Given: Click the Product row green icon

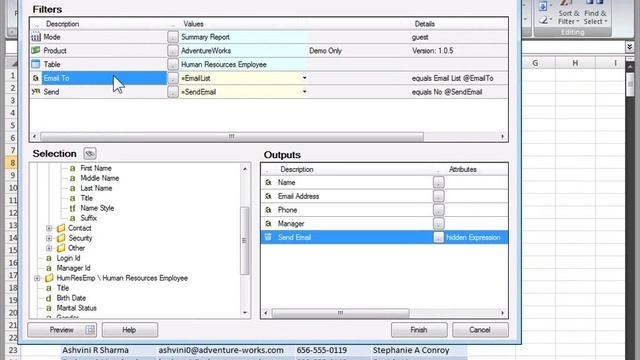Looking at the screenshot, I should pos(36,51).
